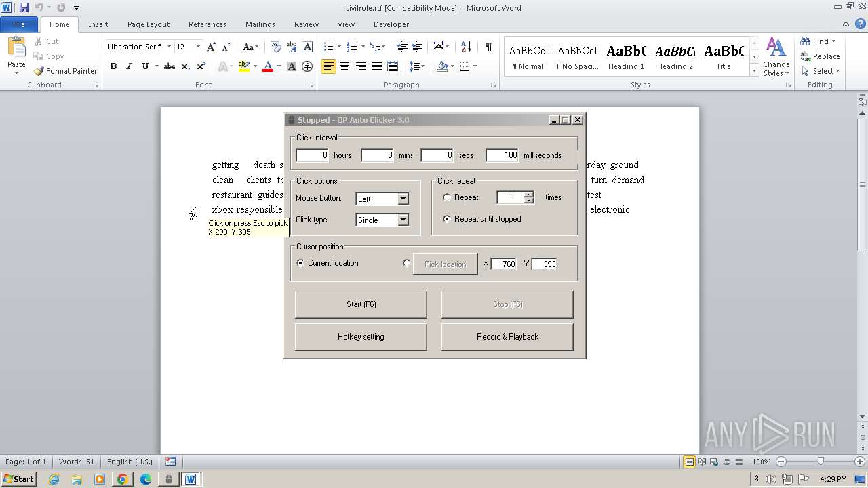Open the Click type dropdown
868x488 pixels.
point(403,220)
